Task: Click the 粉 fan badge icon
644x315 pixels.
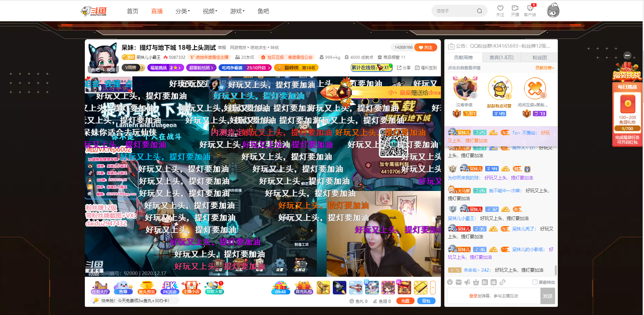Action: coord(485,282)
